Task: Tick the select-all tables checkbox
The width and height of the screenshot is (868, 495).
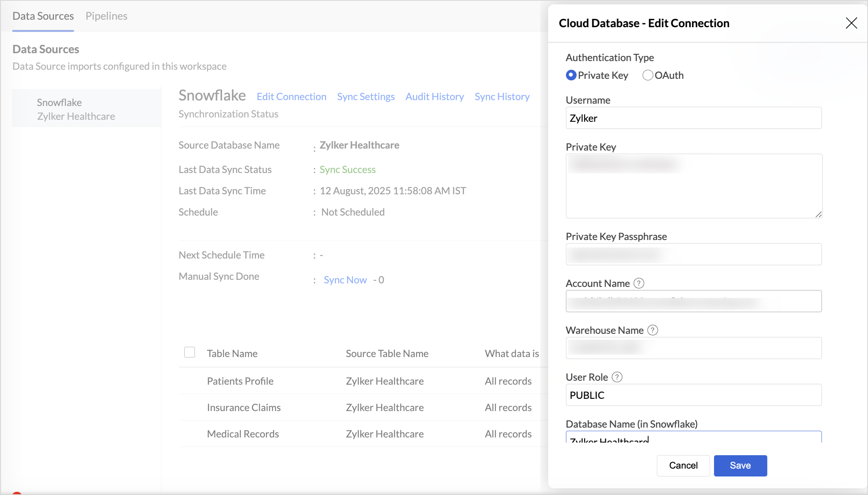Action: tap(189, 352)
